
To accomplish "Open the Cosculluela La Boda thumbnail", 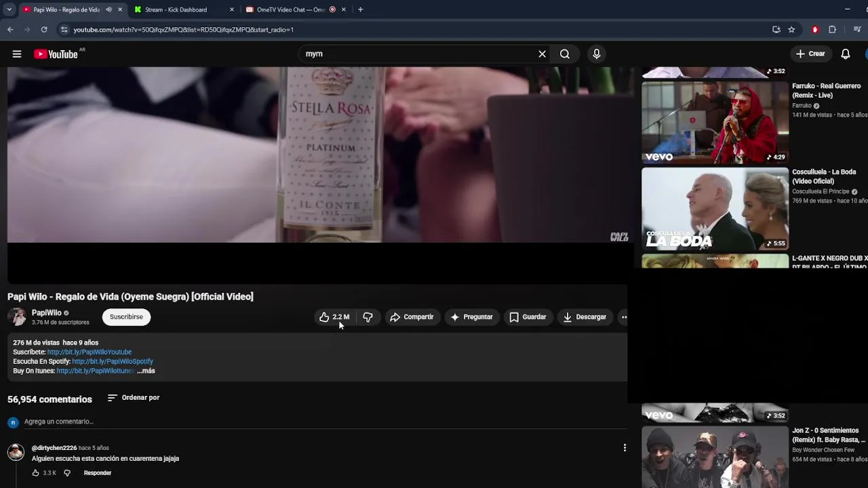I will point(715,209).
